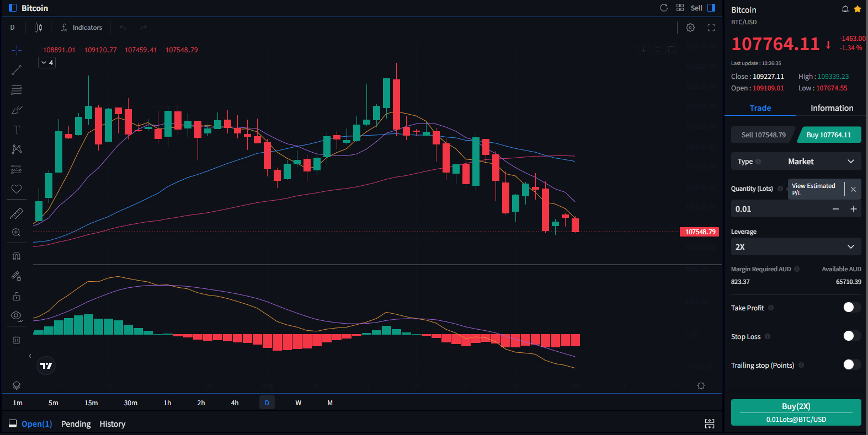Open chart time axis settings gear
The image size is (868, 435).
click(x=701, y=386)
